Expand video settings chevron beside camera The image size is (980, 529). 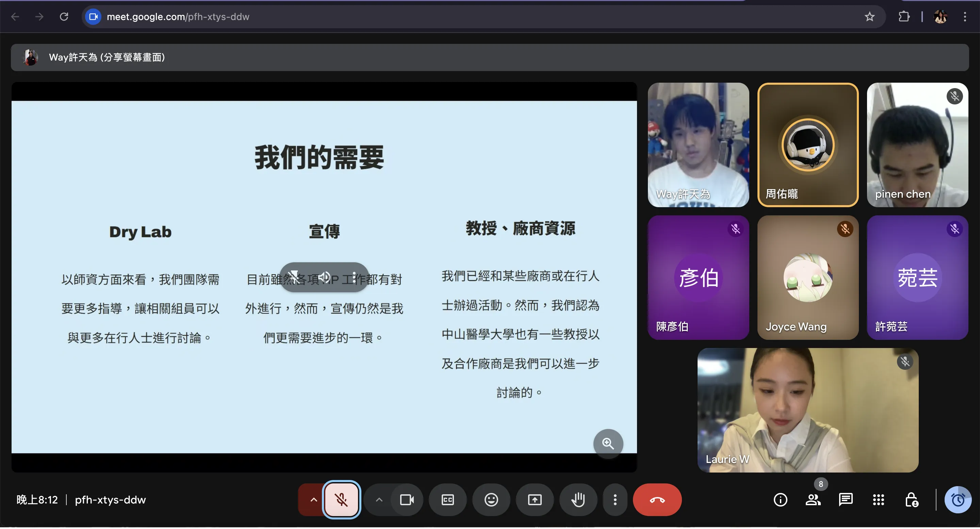pyautogui.click(x=379, y=500)
